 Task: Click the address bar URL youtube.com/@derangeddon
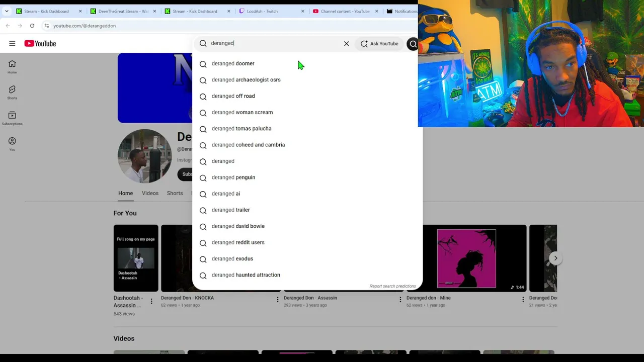tap(85, 26)
